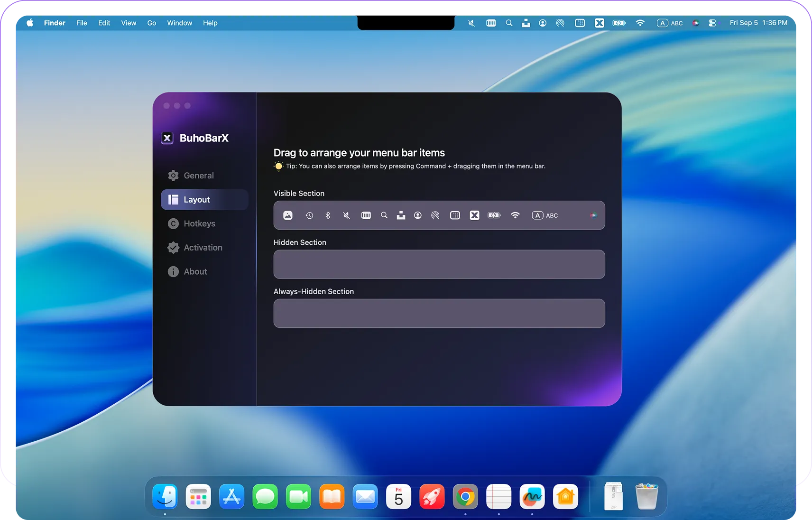Image resolution: width=812 pixels, height=520 pixels.
Task: Click the battery charging icon in Visible Section
Action: click(x=493, y=215)
